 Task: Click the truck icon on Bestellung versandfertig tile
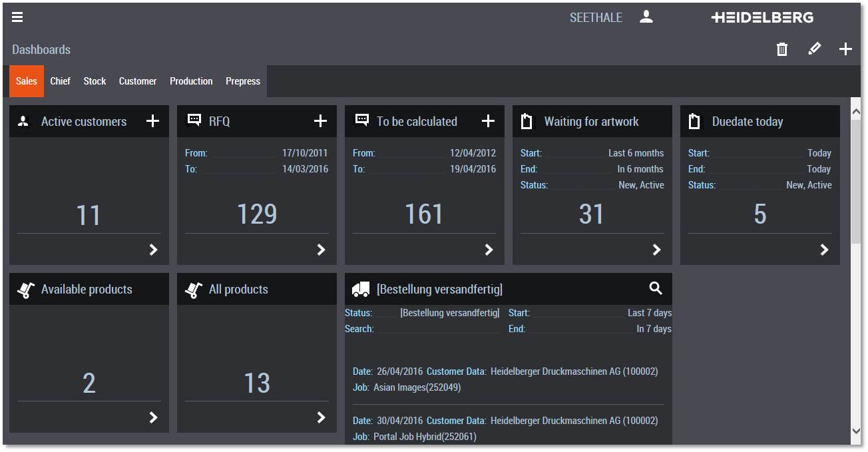[x=360, y=288]
